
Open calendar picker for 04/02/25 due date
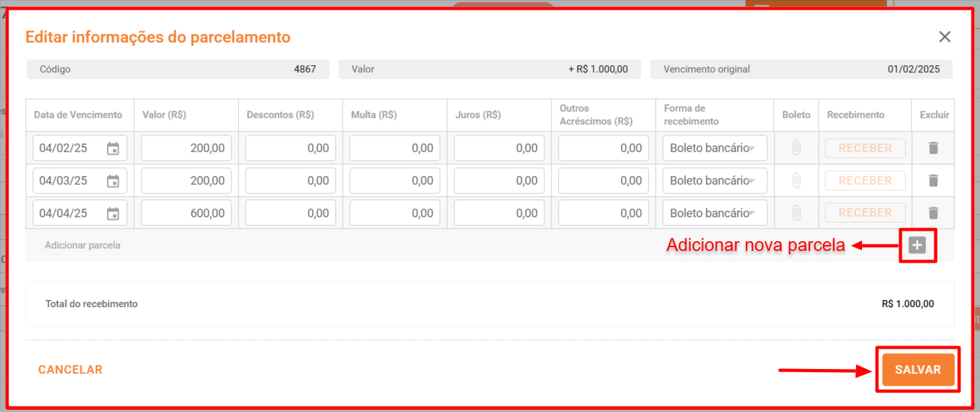113,149
